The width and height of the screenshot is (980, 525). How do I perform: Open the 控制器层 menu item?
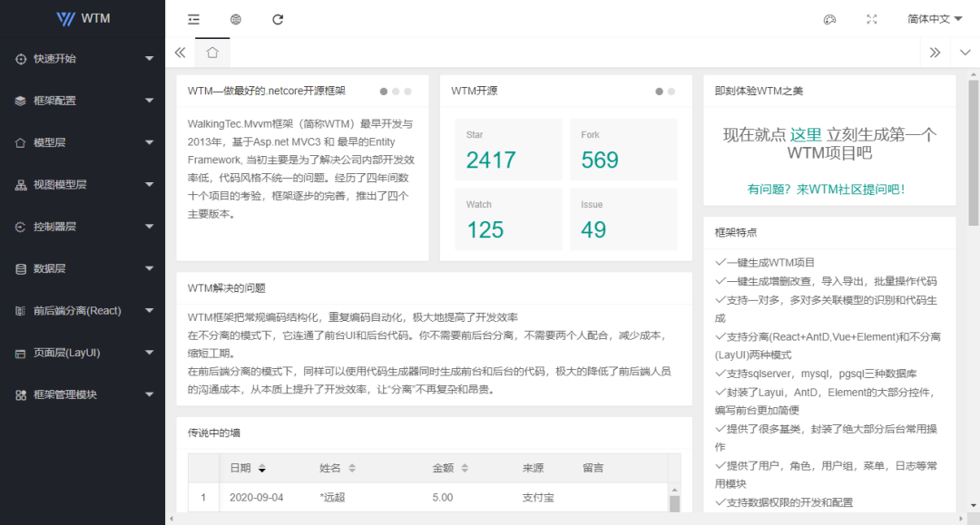[83, 227]
